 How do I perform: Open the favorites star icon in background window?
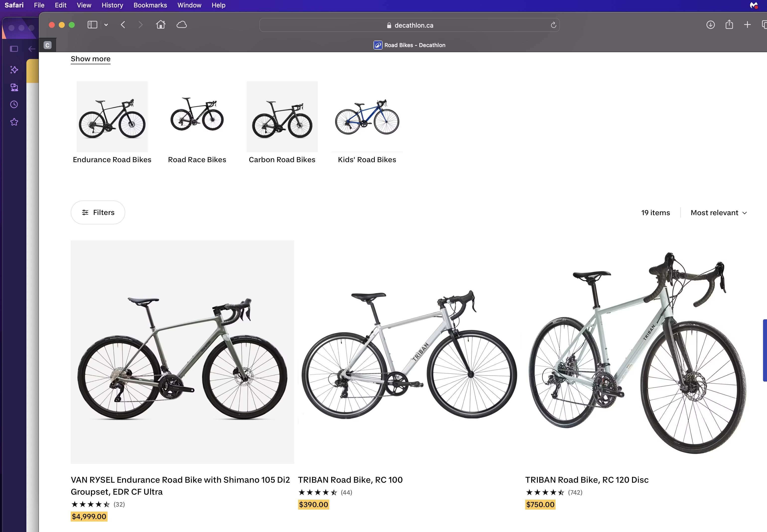pyautogui.click(x=14, y=122)
